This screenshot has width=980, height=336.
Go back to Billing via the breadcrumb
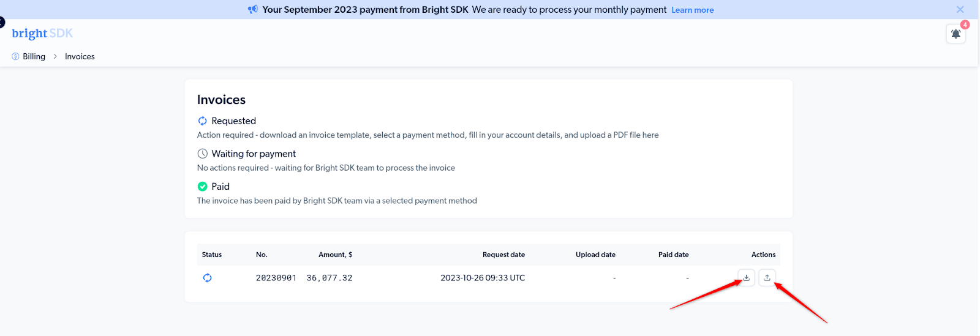[x=34, y=56]
